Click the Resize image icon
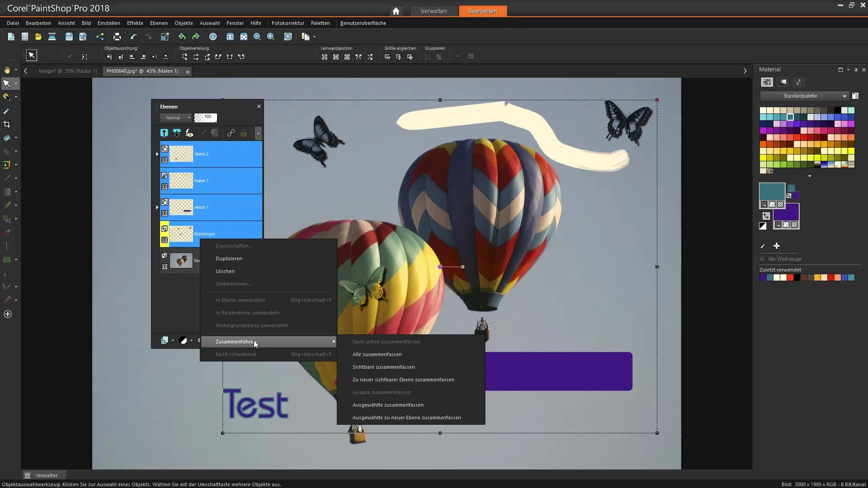The image size is (868, 488). coord(165,37)
